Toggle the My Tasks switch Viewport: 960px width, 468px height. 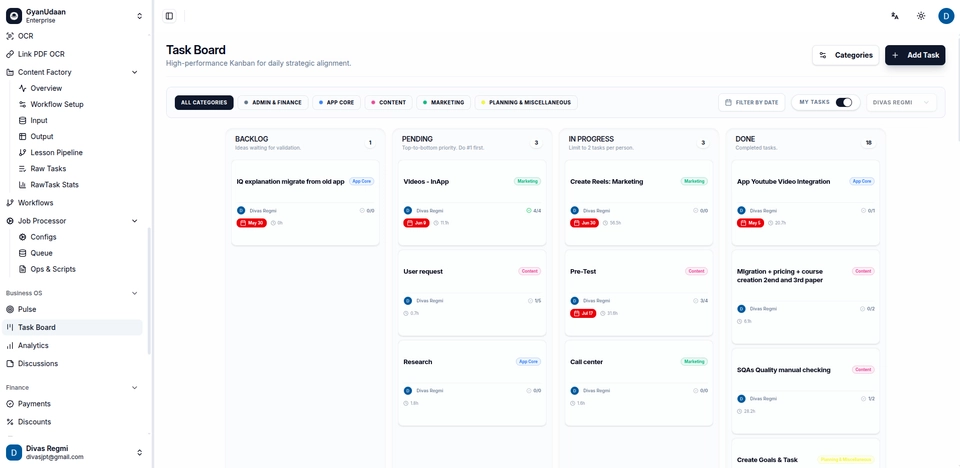tap(844, 102)
